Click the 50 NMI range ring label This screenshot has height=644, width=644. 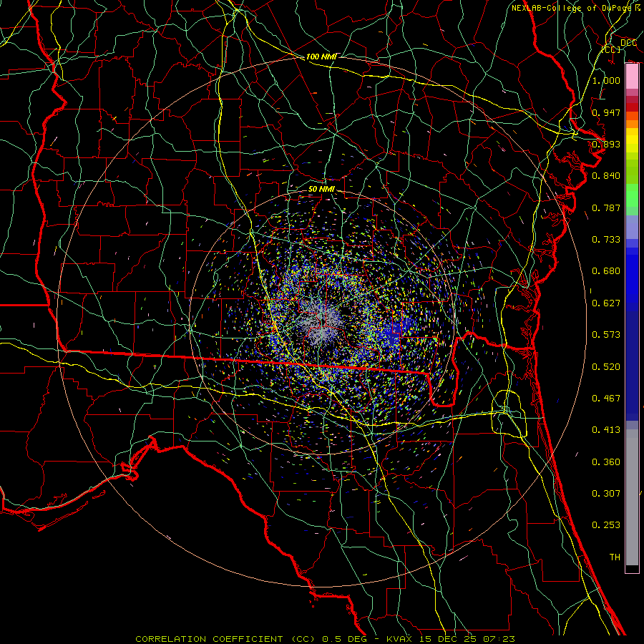321,189
